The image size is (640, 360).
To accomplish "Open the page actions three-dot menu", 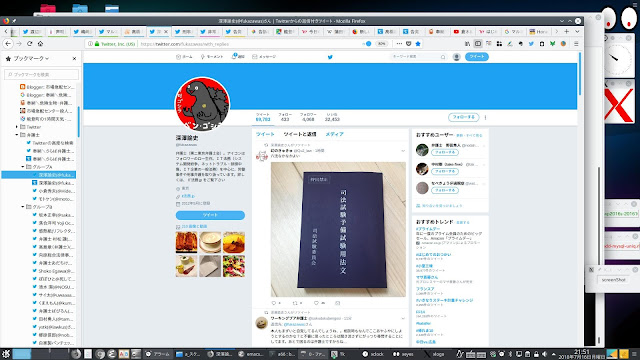I will pyautogui.click(x=399, y=44).
